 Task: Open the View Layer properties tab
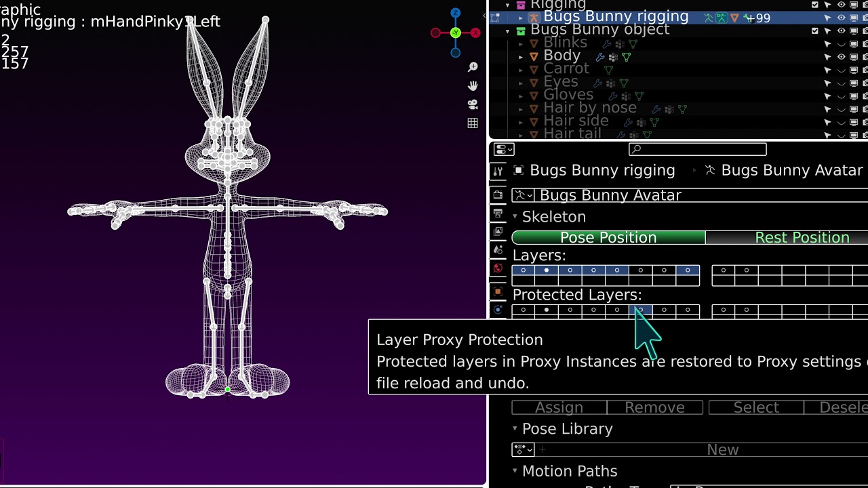click(x=498, y=232)
